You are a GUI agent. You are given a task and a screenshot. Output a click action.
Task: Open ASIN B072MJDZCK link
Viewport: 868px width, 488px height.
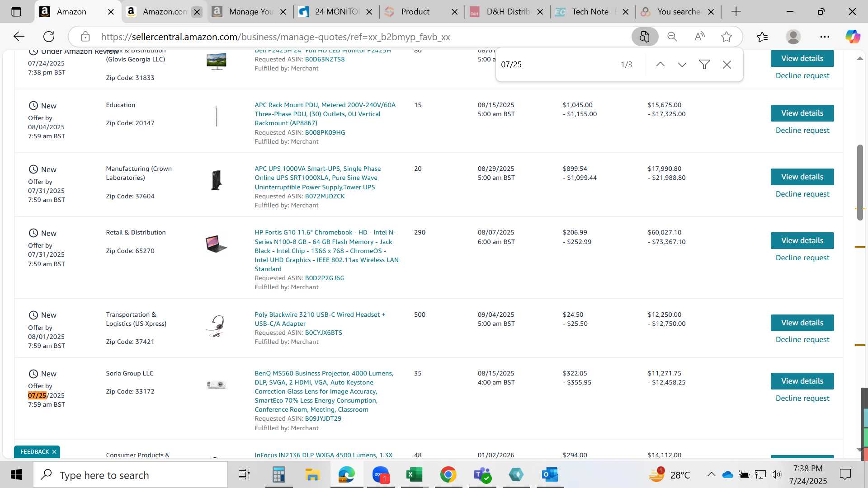tap(325, 196)
